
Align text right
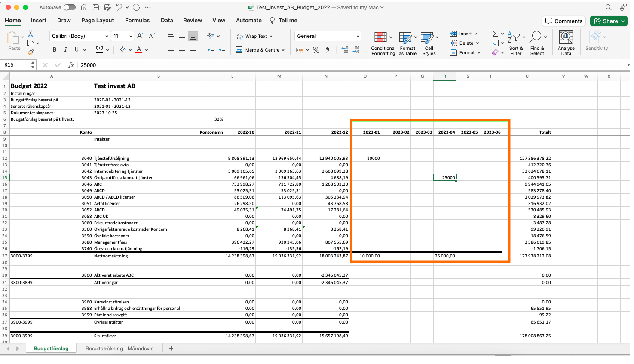(x=193, y=50)
